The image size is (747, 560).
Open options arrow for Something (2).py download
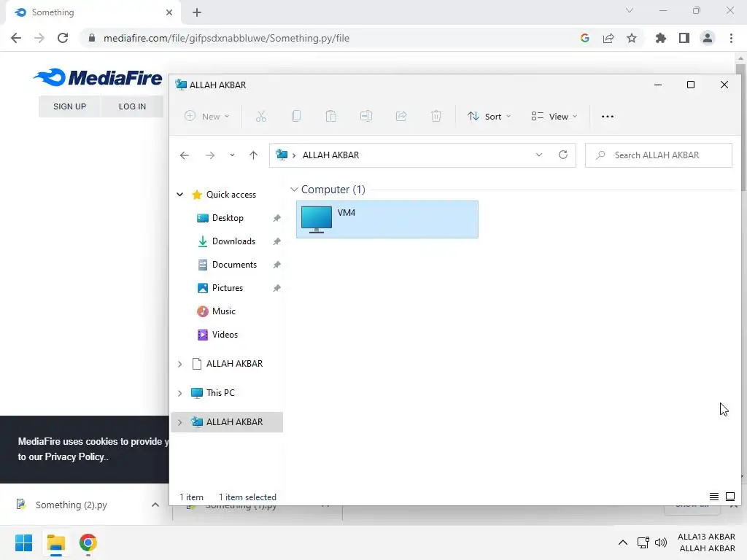point(155,505)
